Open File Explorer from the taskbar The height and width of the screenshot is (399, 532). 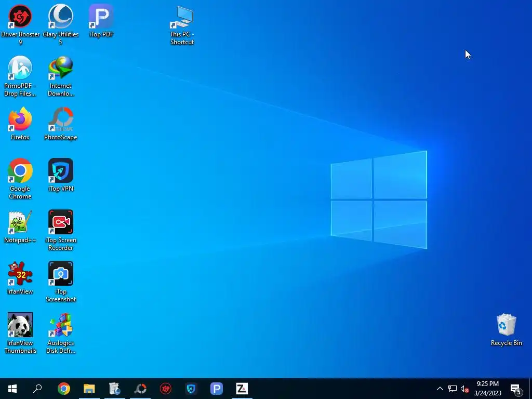coord(89,389)
